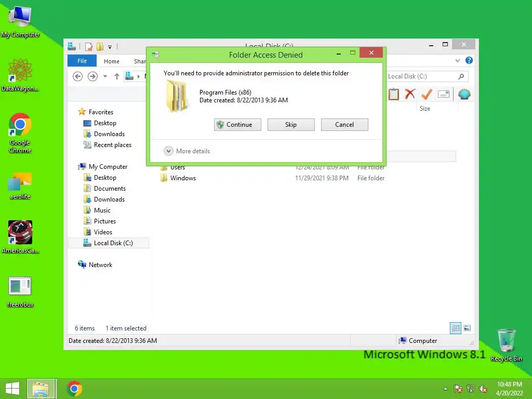Screen dimensions: 532x399
Task: Select the Windows folder row
Action: pyautogui.click(x=272, y=178)
